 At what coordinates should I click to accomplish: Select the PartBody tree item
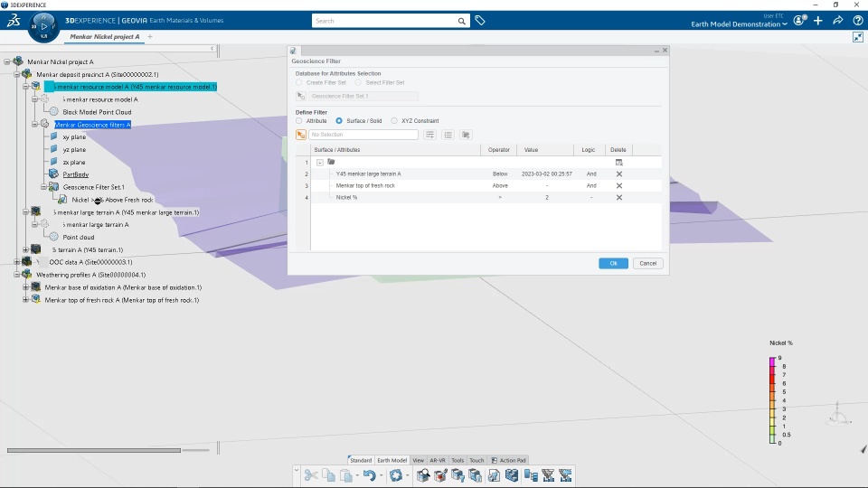coord(76,174)
